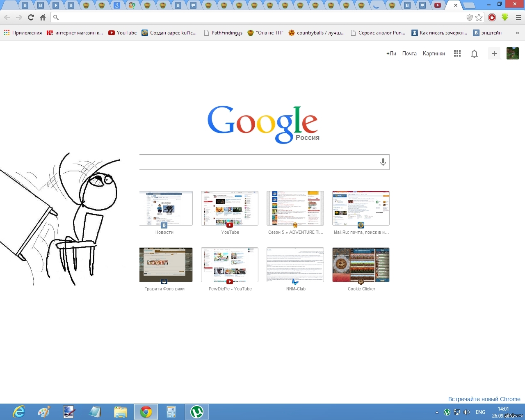Open the PewDiePie - YouTube thumbnail
Image resolution: width=525 pixels, height=420 pixels.
[x=230, y=265]
